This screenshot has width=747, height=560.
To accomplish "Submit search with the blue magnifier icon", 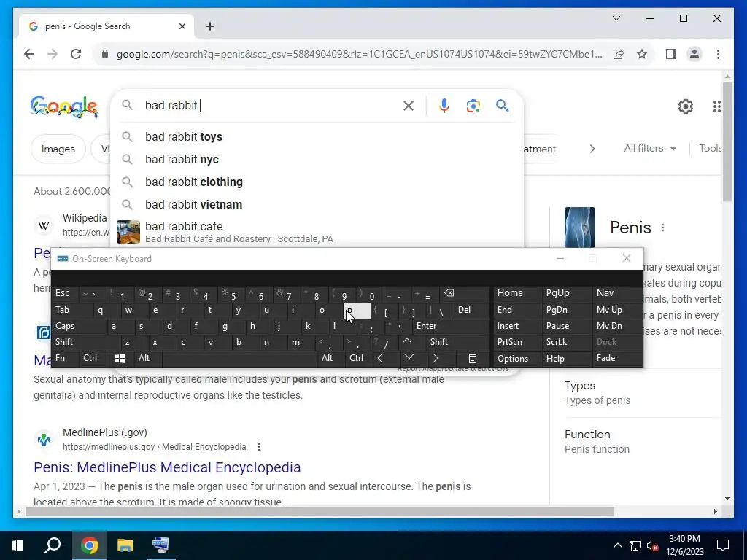I will 502,105.
